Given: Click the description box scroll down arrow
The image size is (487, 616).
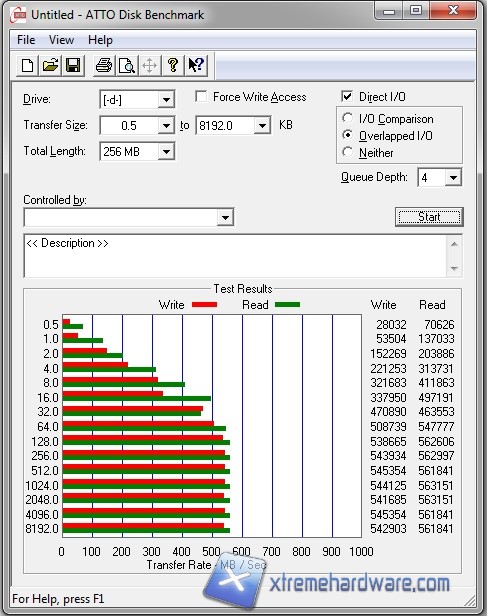Looking at the screenshot, I should pyautogui.click(x=454, y=269).
